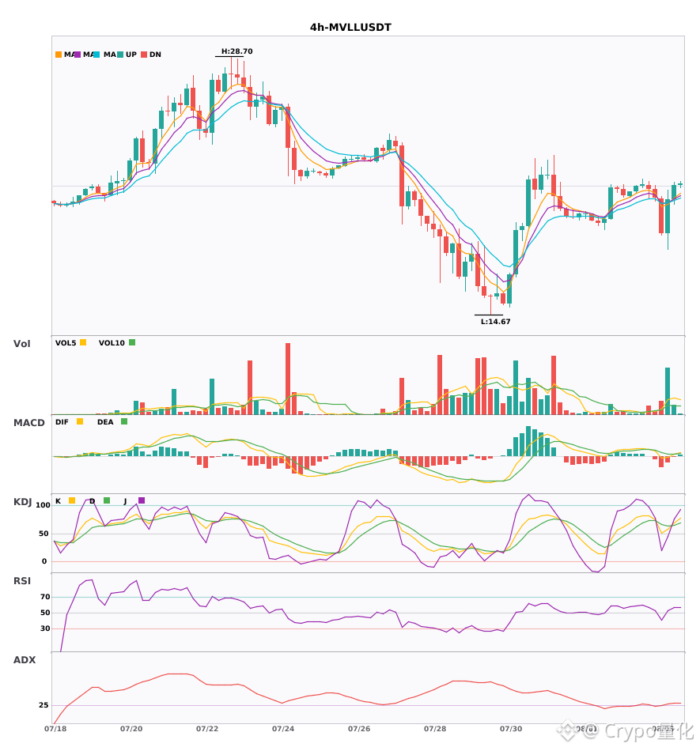Viewport: 700px width, 751px height.
Task: Select the purple J line swatch
Action: pyautogui.click(x=142, y=500)
